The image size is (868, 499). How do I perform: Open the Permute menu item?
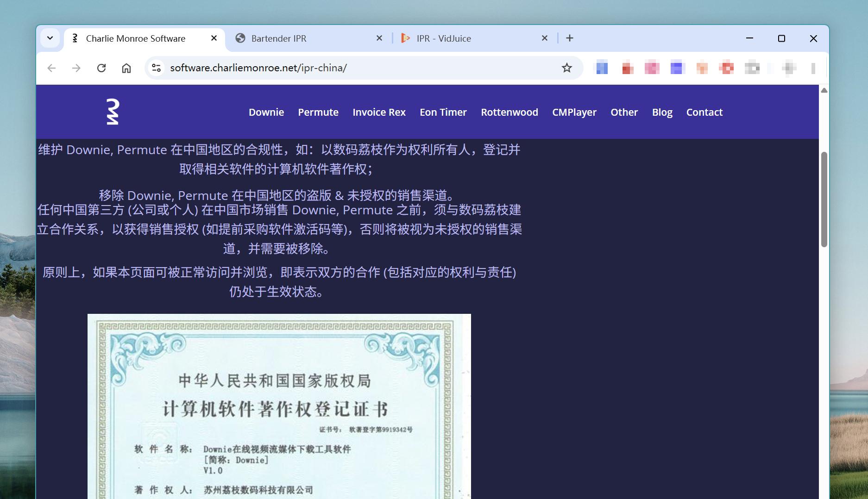(318, 112)
